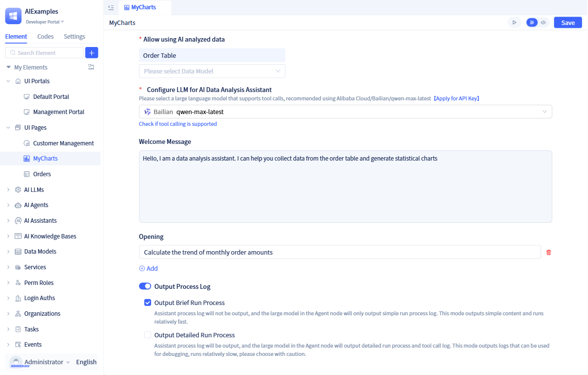Collapse the UI Portals node
Viewport: 588px width, 375px height.
(x=8, y=81)
